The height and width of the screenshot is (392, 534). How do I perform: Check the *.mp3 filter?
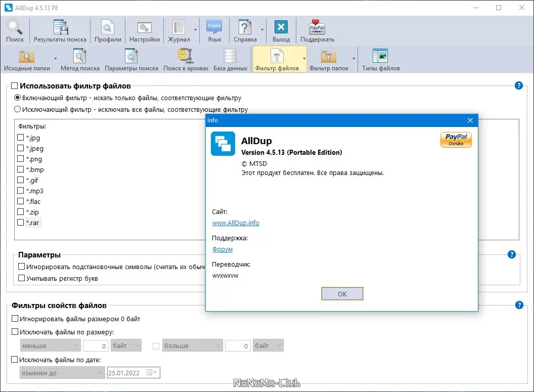point(20,190)
